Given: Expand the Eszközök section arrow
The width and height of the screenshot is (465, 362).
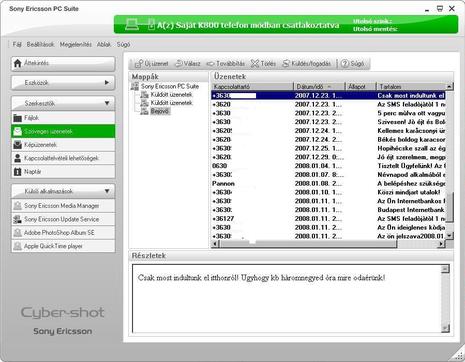Looking at the screenshot, I should click(x=107, y=82).
